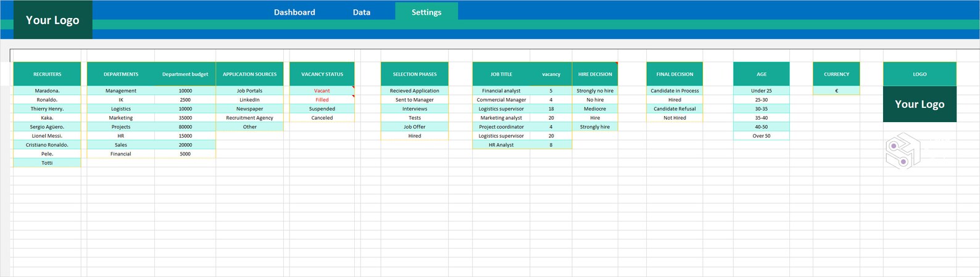Click the Financial analyst job title
This screenshot has width=980, height=277.
[501, 91]
